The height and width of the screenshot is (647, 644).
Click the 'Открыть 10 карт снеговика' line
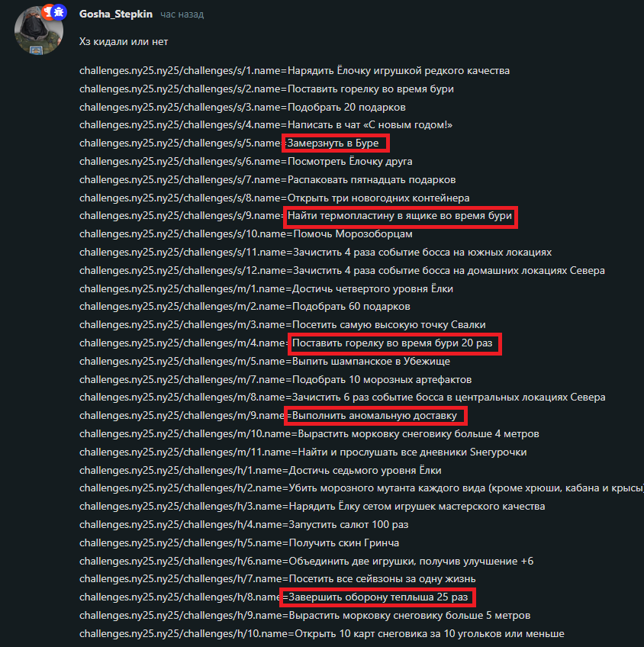321,634
